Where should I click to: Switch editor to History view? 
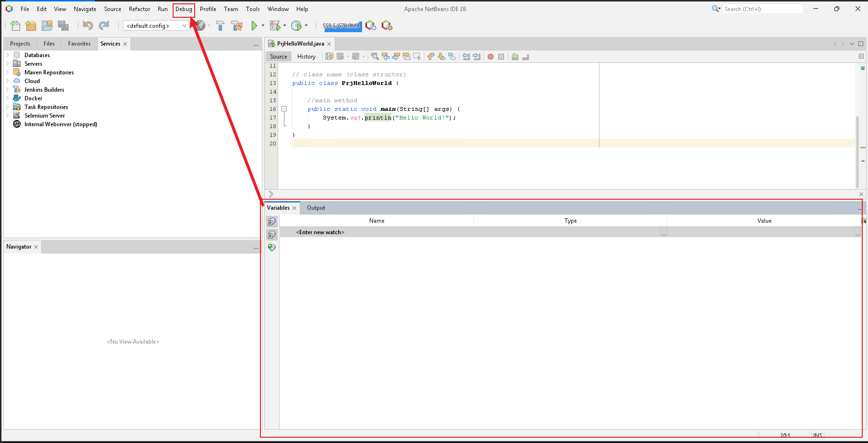(x=306, y=57)
